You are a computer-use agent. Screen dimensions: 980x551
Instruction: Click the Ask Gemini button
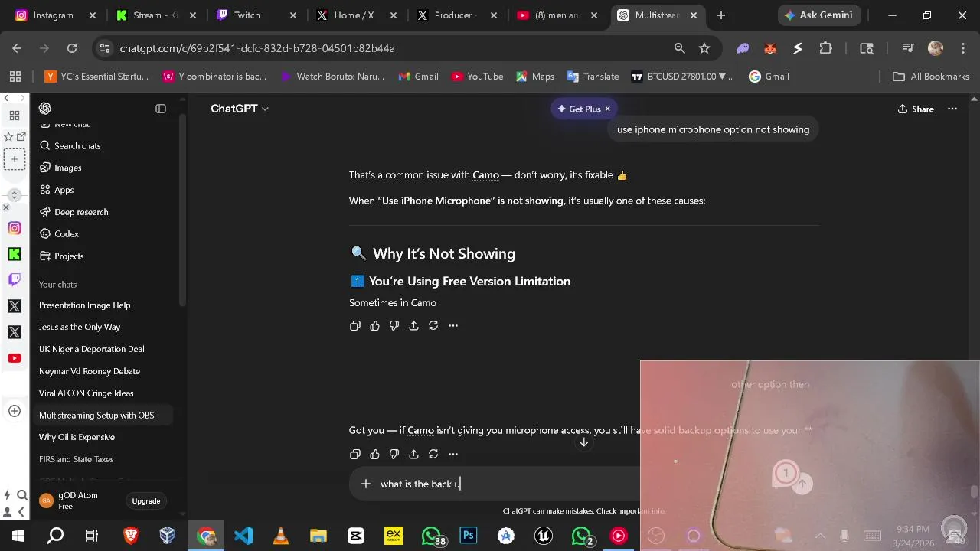pos(820,15)
